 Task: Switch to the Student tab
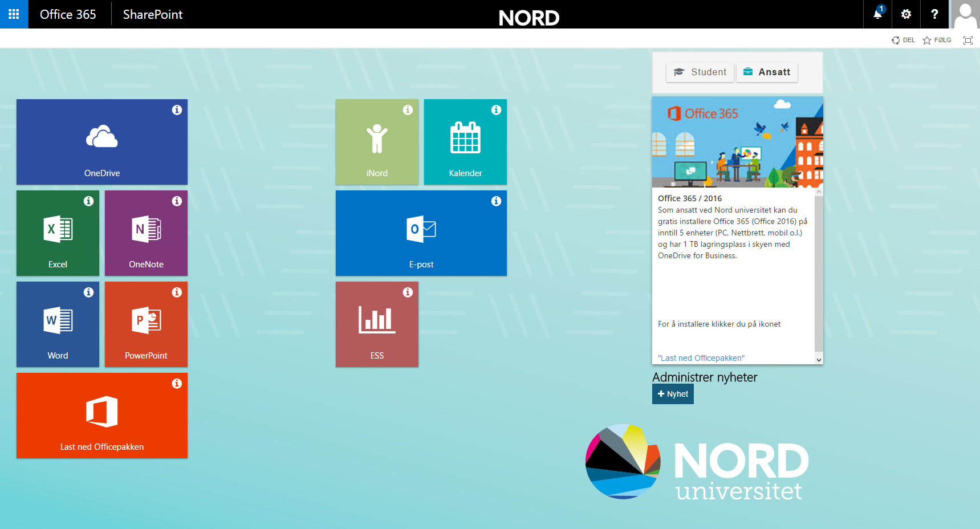click(x=700, y=72)
